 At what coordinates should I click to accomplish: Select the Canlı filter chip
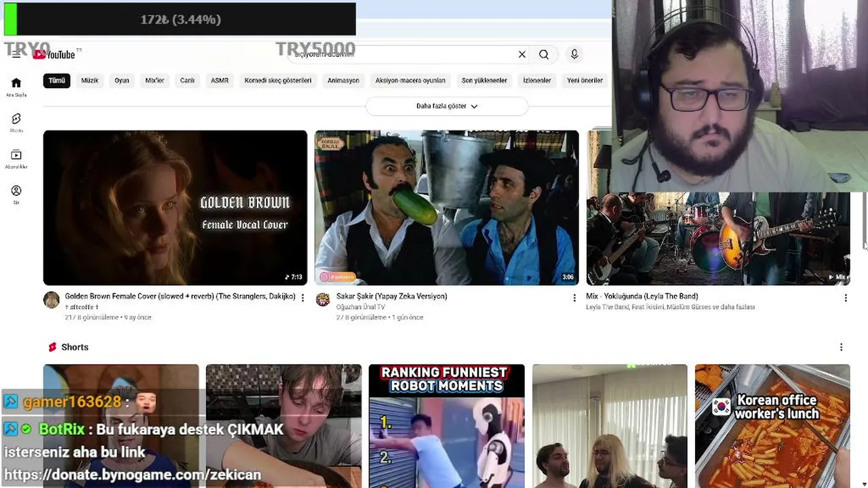(x=187, y=81)
